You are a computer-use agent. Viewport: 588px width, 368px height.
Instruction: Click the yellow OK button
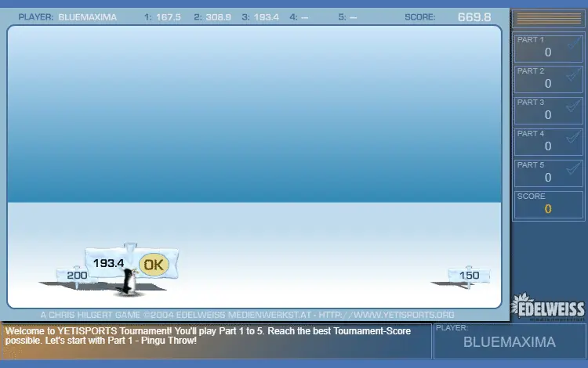click(154, 265)
